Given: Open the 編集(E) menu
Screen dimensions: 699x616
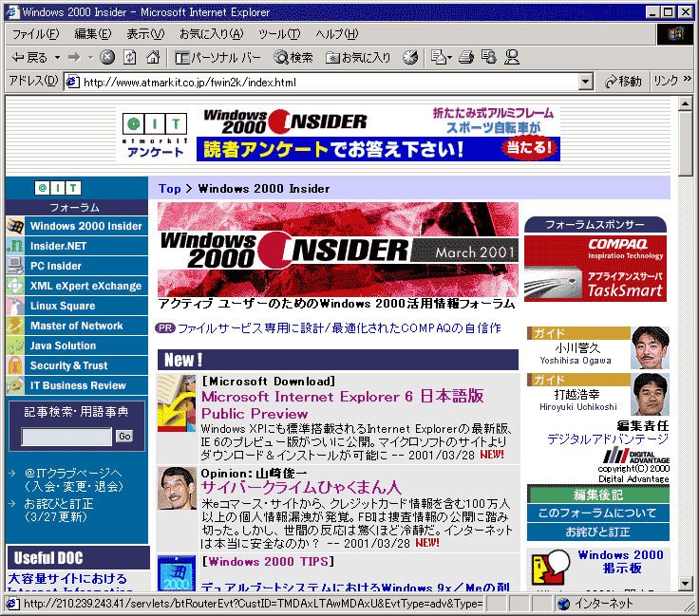Looking at the screenshot, I should pos(93,34).
